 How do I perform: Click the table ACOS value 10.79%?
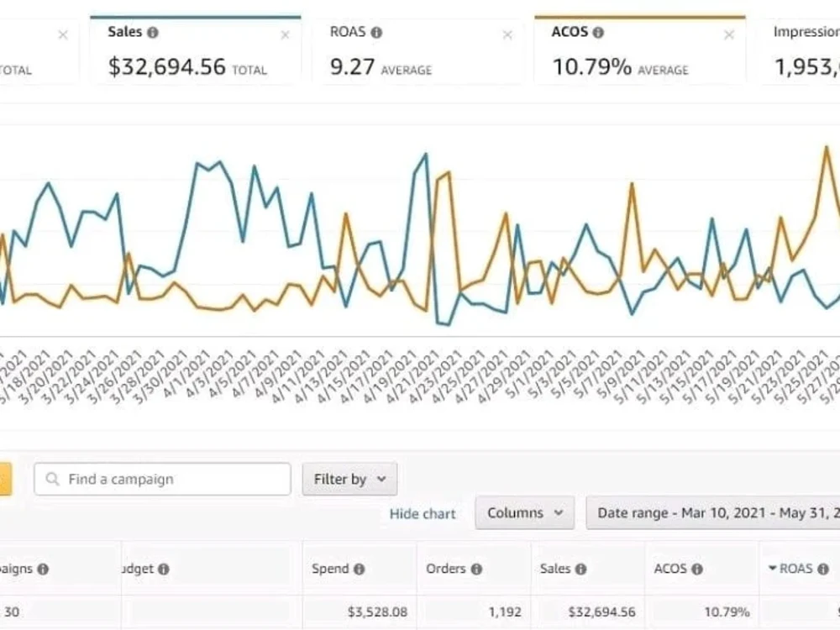[727, 612]
